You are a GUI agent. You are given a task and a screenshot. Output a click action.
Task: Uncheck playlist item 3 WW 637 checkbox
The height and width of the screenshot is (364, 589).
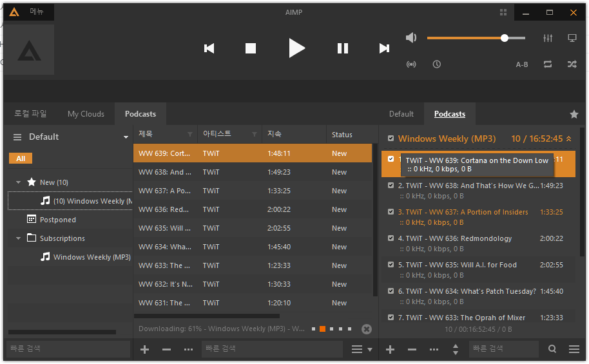[391, 212]
